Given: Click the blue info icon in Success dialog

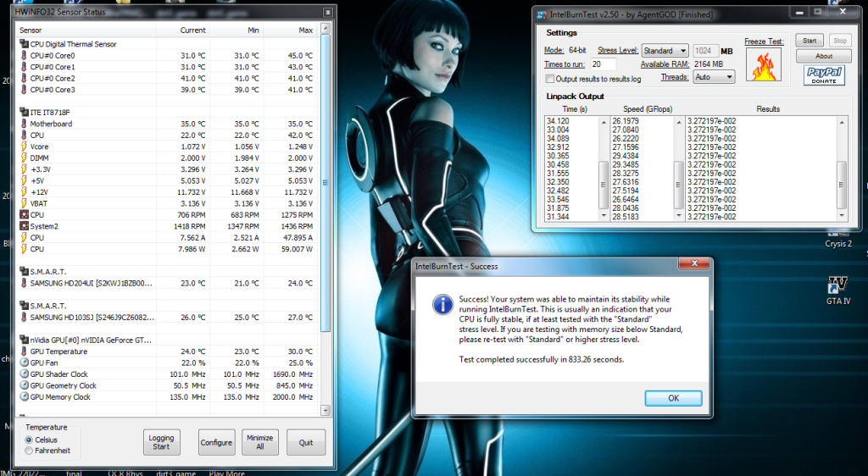Looking at the screenshot, I should (x=442, y=305).
